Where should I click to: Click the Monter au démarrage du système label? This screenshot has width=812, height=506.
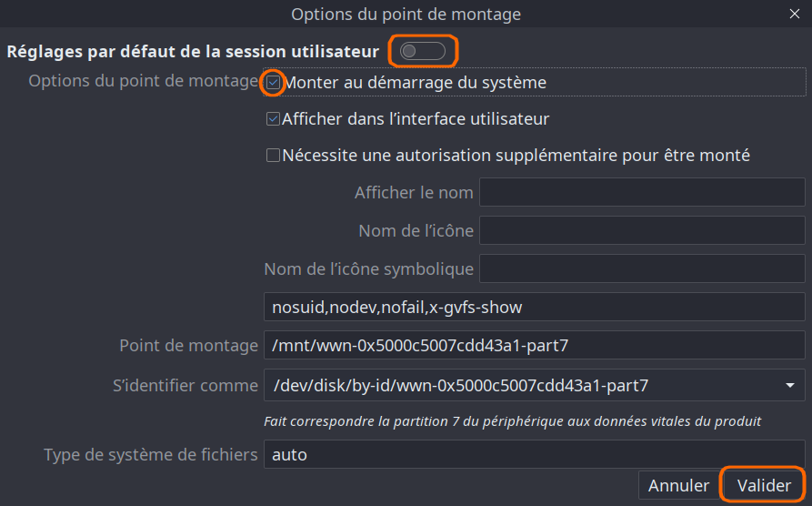[x=416, y=83]
